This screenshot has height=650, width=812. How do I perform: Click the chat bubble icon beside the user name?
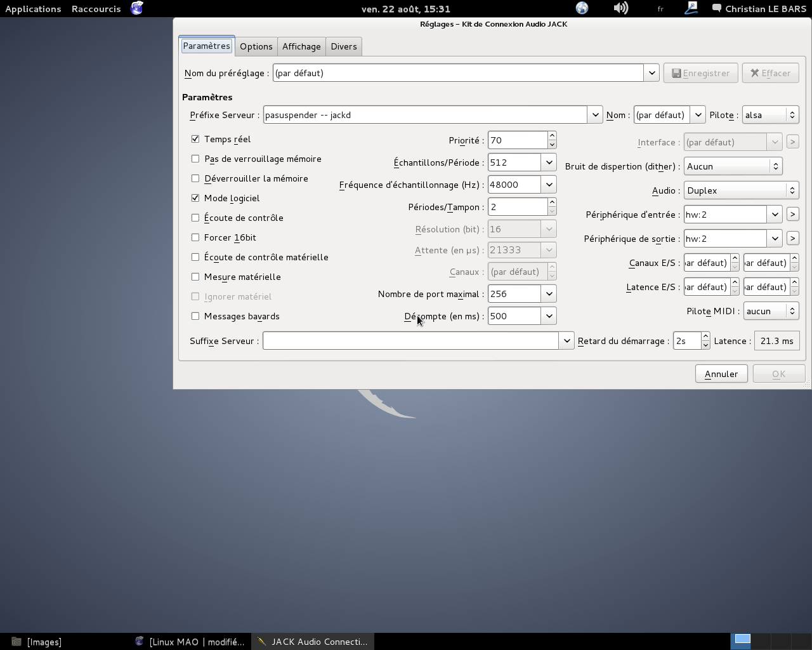(x=717, y=8)
